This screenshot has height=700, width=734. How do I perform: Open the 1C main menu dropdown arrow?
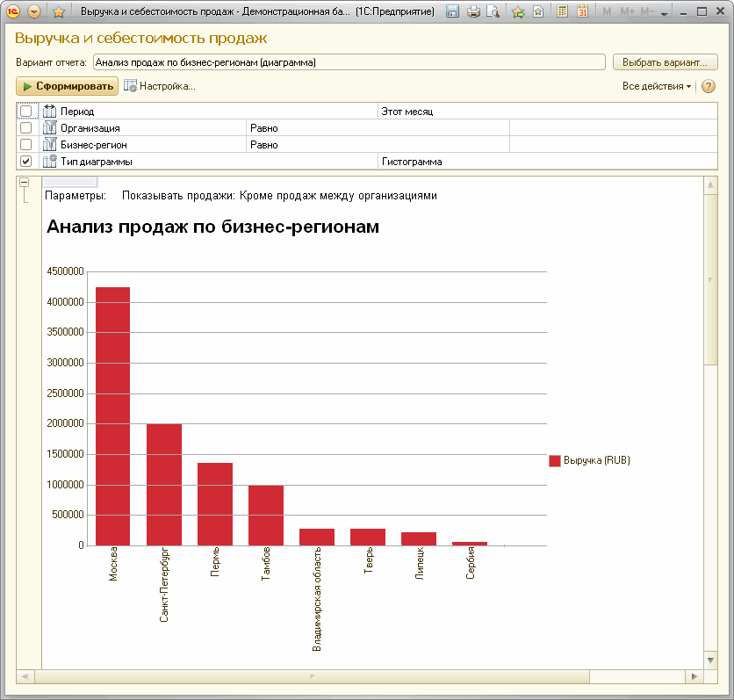[x=33, y=12]
